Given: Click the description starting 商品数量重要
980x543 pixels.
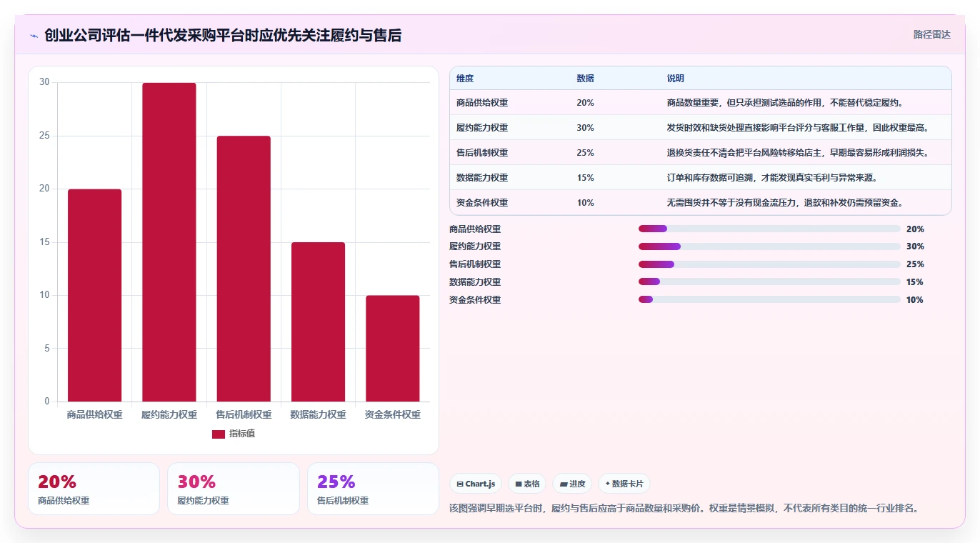Looking at the screenshot, I should click(x=785, y=103).
